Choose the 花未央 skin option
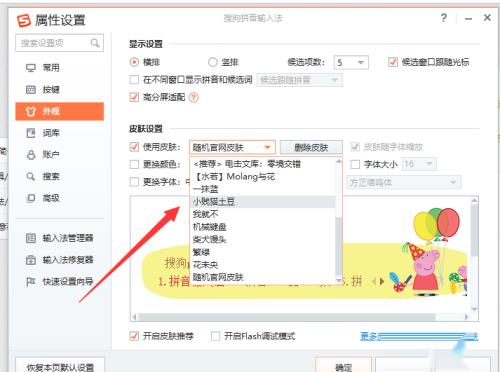 pyautogui.click(x=262, y=265)
